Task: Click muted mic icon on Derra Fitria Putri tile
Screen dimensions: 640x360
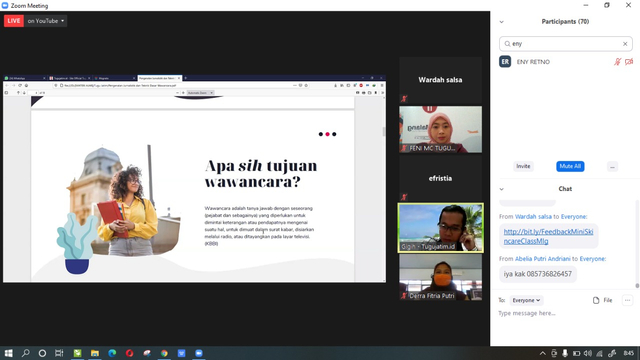Action: (x=404, y=296)
